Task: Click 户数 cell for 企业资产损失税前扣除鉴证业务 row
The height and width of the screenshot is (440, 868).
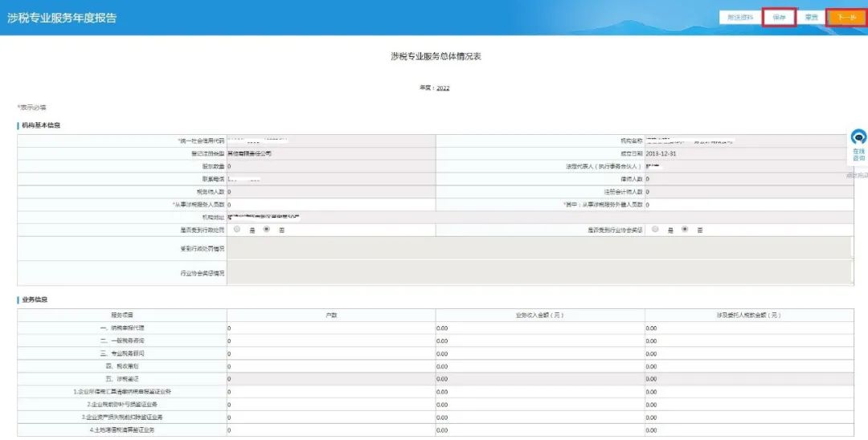Action: [x=331, y=417]
